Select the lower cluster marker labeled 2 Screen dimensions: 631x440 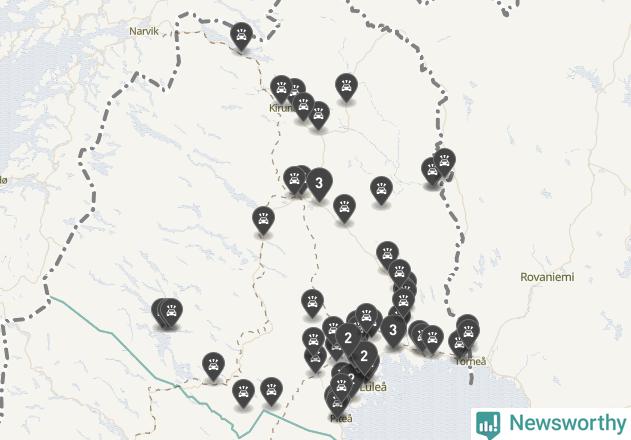364,356
